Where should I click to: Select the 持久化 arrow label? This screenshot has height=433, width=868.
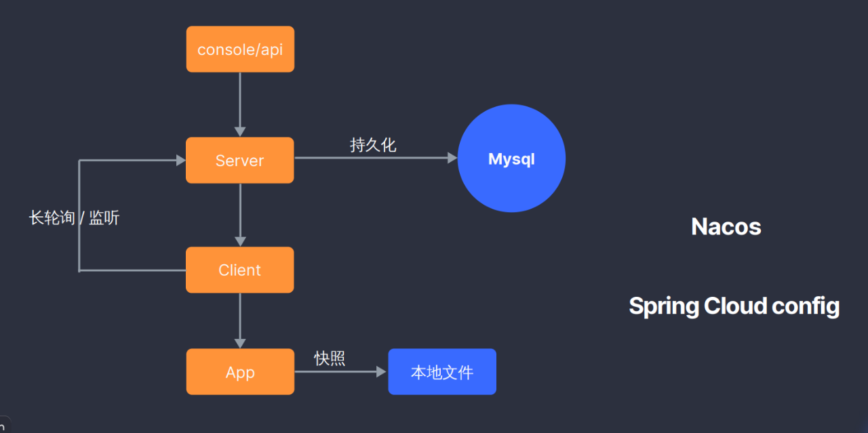point(373,144)
